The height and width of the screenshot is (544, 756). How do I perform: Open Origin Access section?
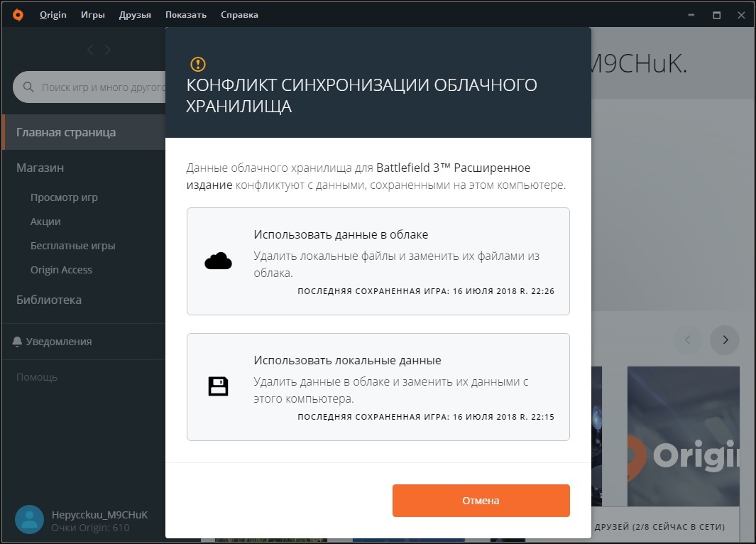[x=61, y=270]
